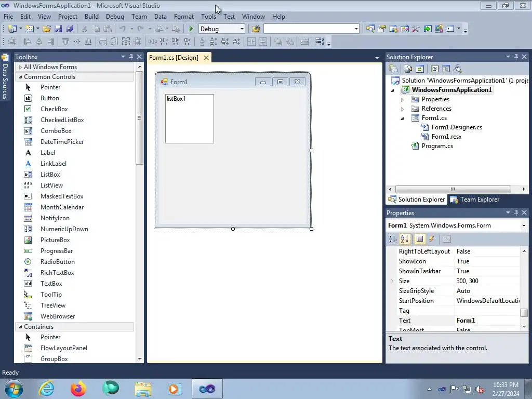
Task: Collapse the Form1.cs node in Solution Explorer
Action: click(403, 118)
